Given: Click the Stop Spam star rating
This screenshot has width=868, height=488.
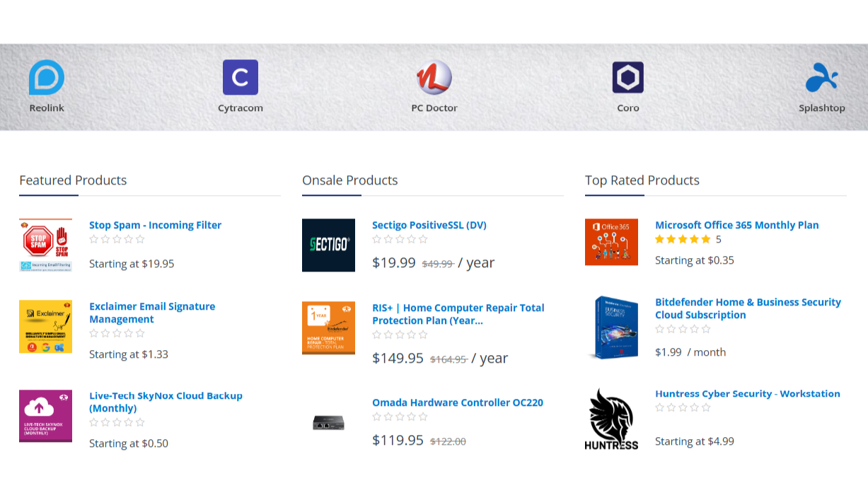Looking at the screenshot, I should (x=117, y=240).
